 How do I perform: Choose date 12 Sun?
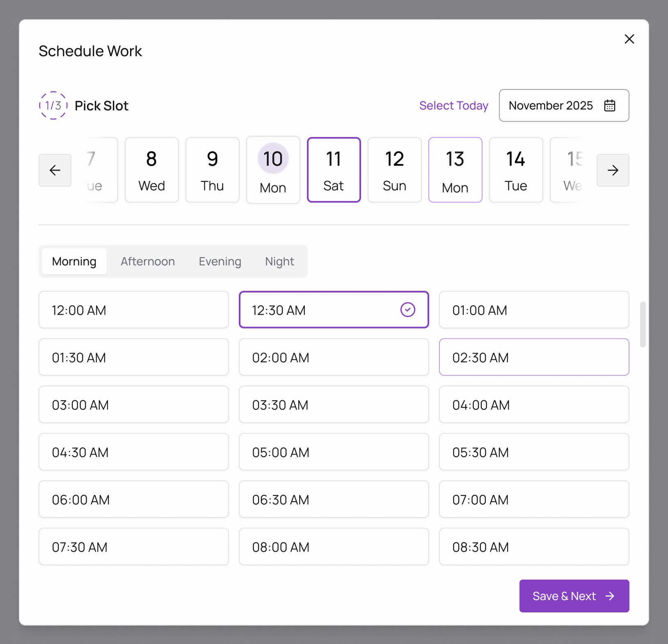[395, 170]
